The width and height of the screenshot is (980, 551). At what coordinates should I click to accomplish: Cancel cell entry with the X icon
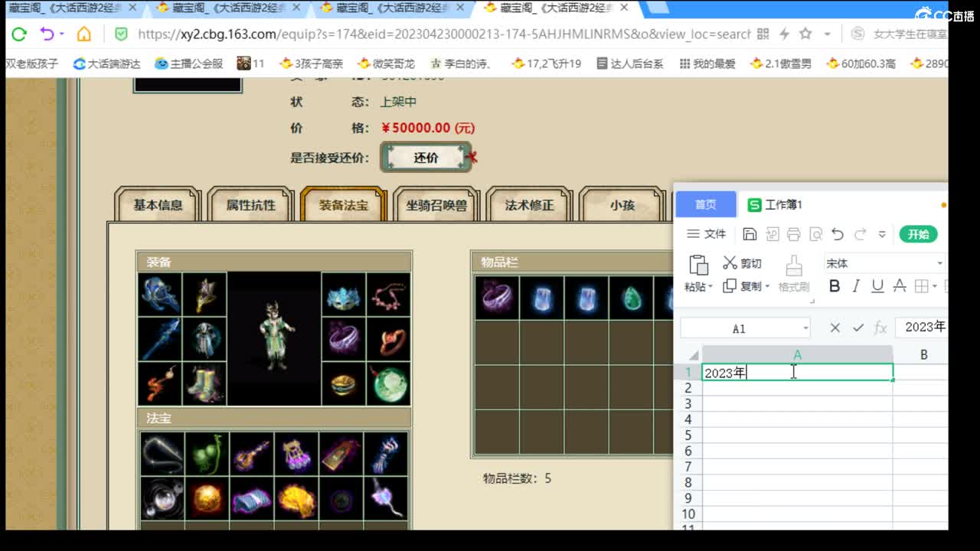pyautogui.click(x=835, y=328)
